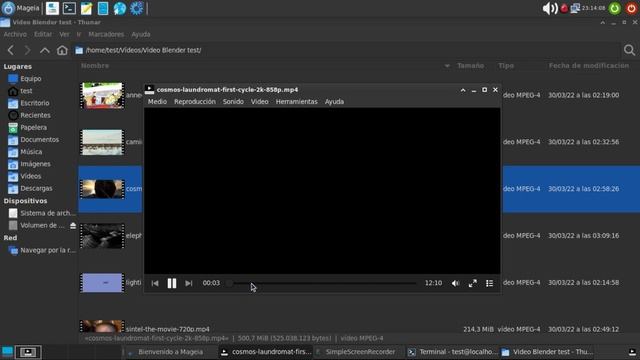The width and height of the screenshot is (640, 360).
Task: Click the Thunar location path bar
Action: coord(347,50)
